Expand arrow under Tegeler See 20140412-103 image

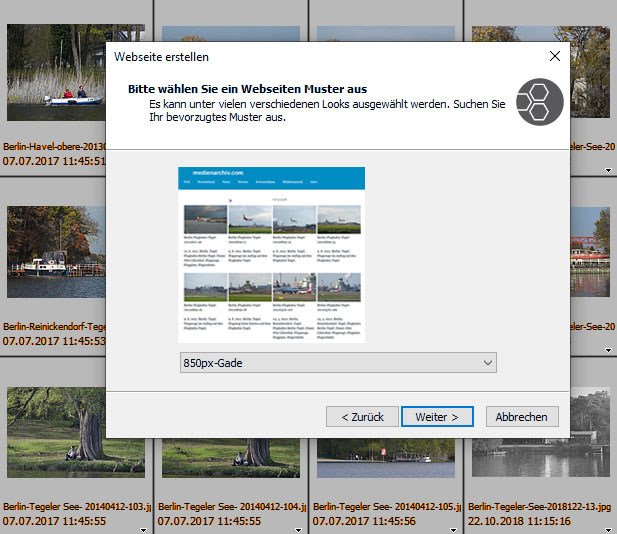click(x=144, y=529)
